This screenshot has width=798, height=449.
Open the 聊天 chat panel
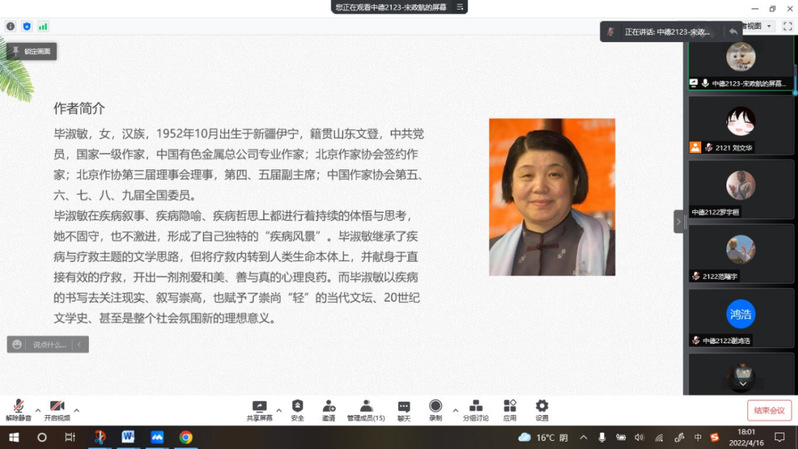point(404,410)
